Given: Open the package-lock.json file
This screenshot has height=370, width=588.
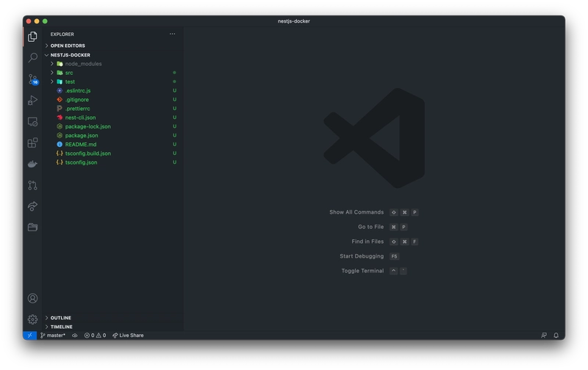Looking at the screenshot, I should pos(112,126).
